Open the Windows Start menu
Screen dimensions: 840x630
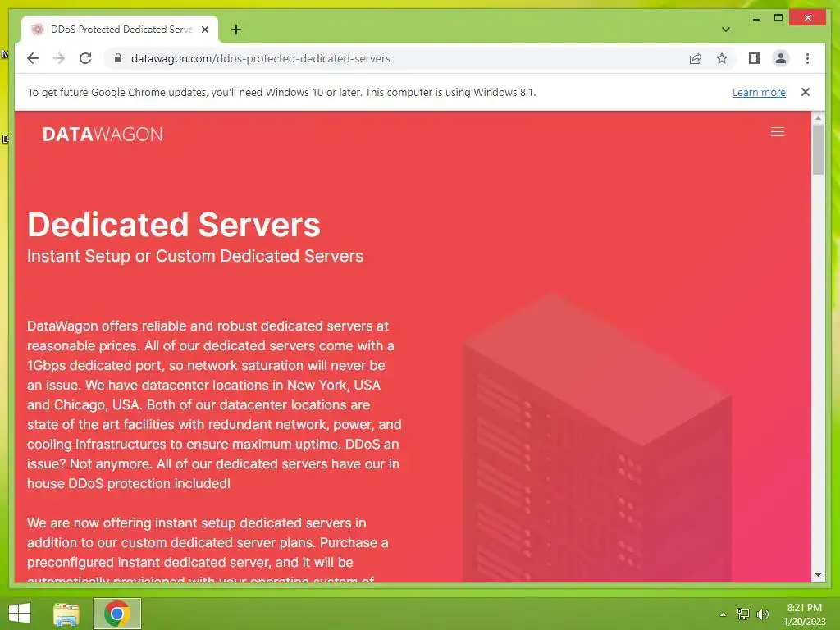coord(20,614)
